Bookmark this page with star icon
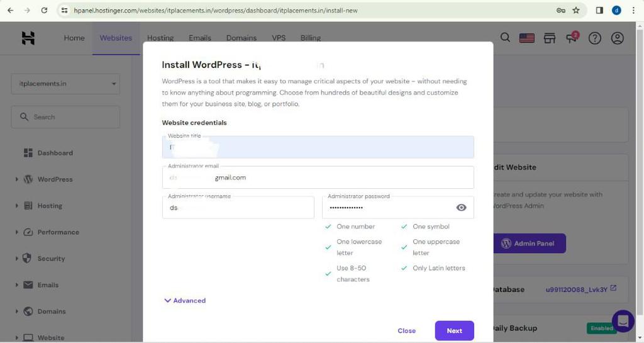The width and height of the screenshot is (644, 343). pyautogui.click(x=576, y=10)
